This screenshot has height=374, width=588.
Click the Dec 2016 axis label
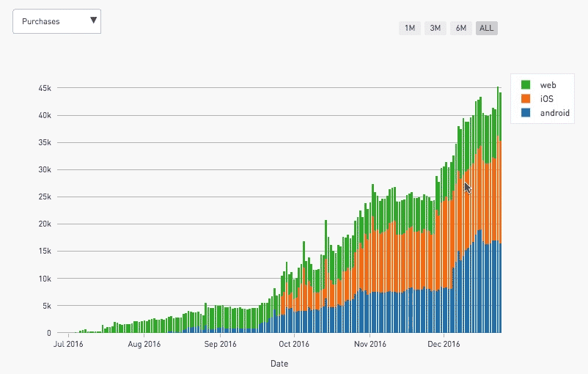(x=444, y=344)
